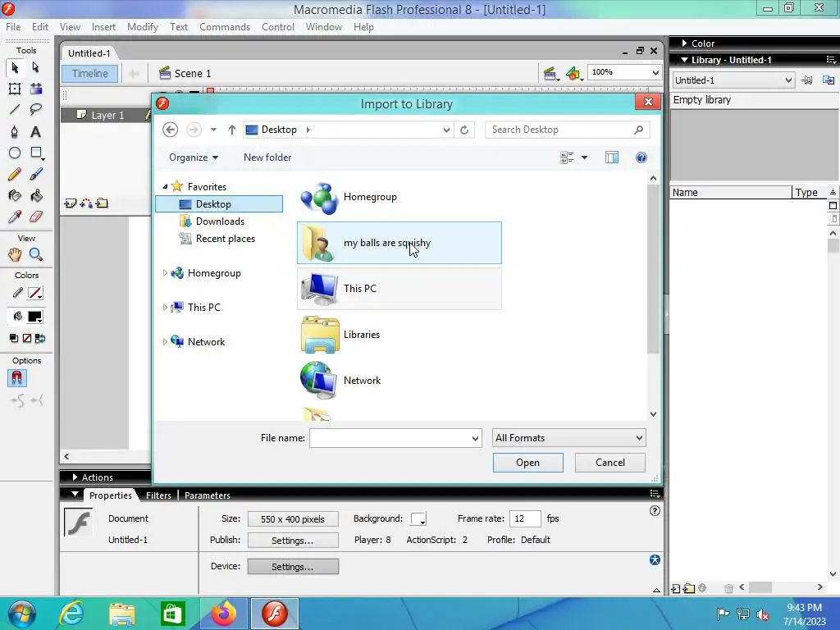Click the Frame rate input field
The height and width of the screenshot is (630, 840).
click(524, 518)
